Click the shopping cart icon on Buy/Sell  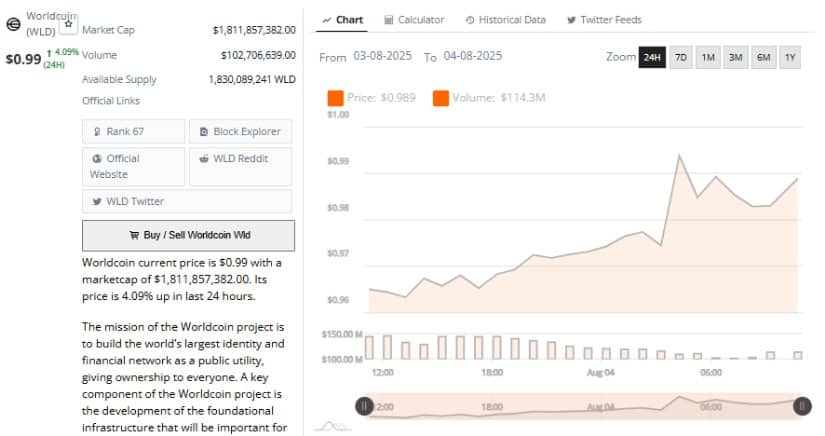coord(134,235)
